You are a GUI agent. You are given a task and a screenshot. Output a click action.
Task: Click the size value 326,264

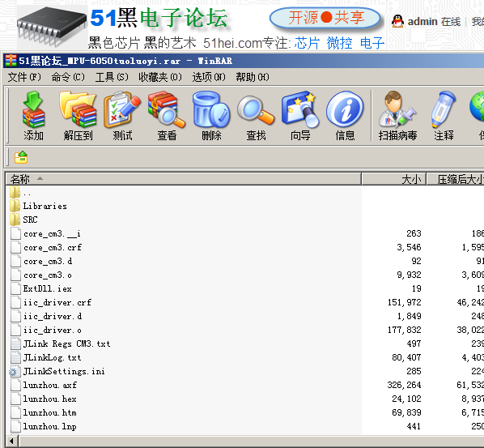point(405,385)
